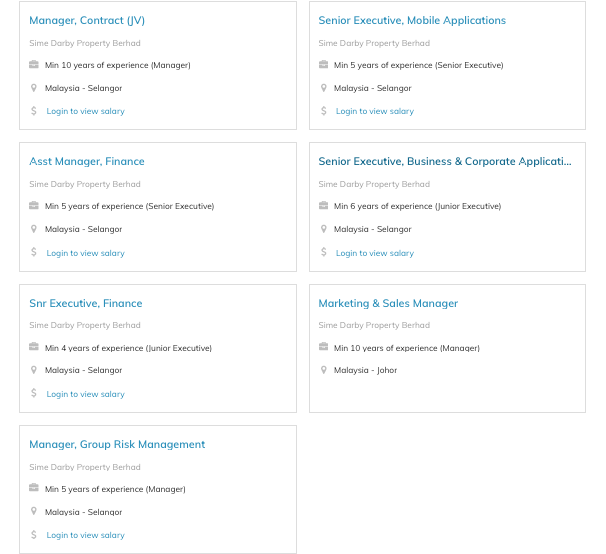
Task: Click location pin icon in Senior Executive, Mobile Applications card
Action: coord(323,88)
